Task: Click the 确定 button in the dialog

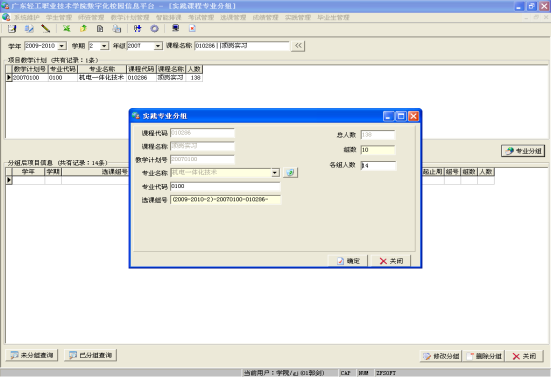Action: 348,261
